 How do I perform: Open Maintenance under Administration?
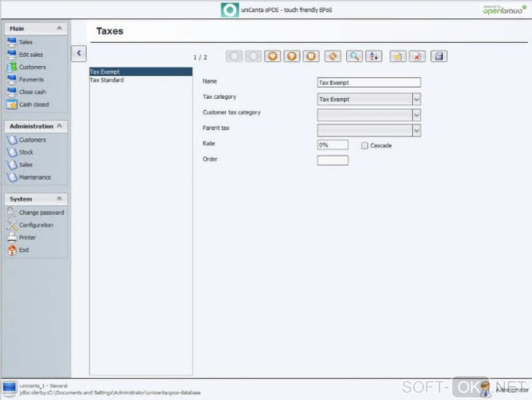29,177
